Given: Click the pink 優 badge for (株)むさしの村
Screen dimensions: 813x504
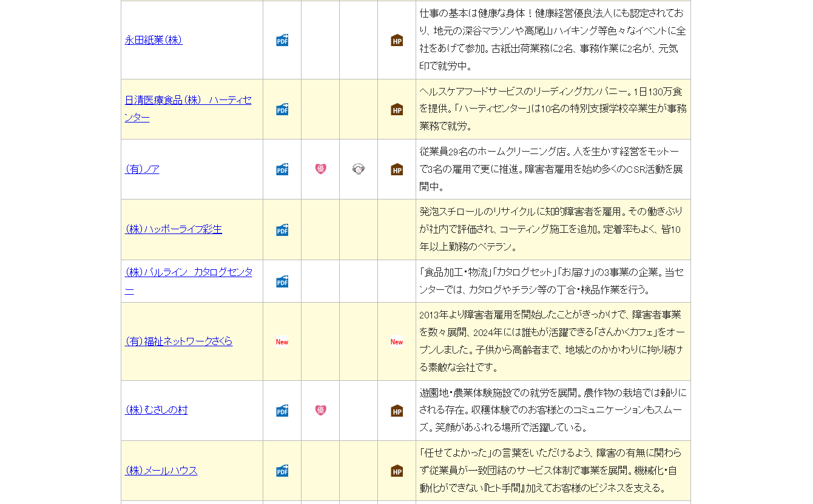Looking at the screenshot, I should [x=320, y=411].
